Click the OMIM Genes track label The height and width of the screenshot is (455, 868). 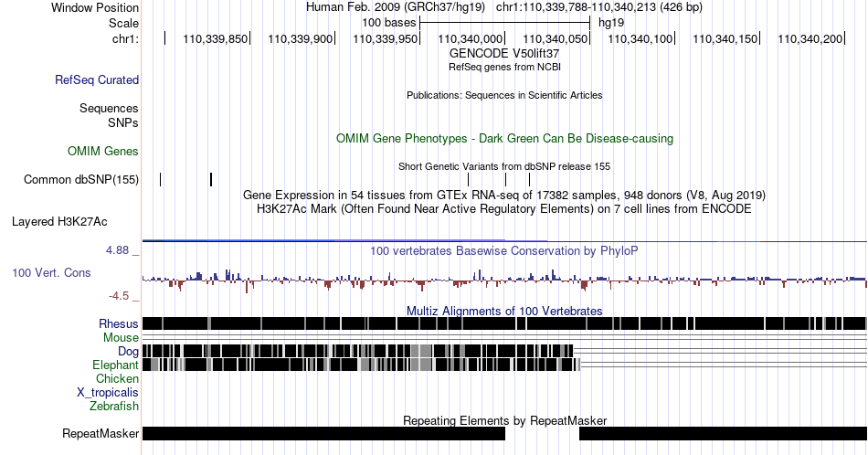click(x=103, y=151)
